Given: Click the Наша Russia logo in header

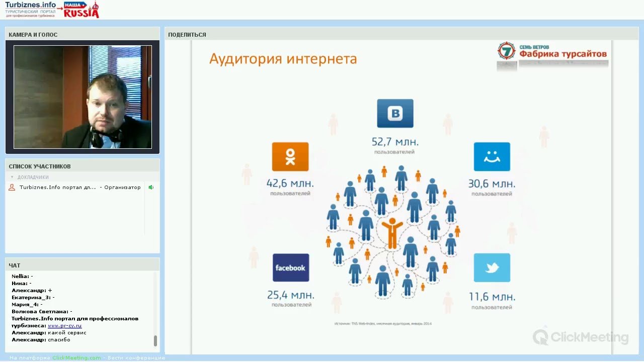Looking at the screenshot, I should (x=82, y=10).
